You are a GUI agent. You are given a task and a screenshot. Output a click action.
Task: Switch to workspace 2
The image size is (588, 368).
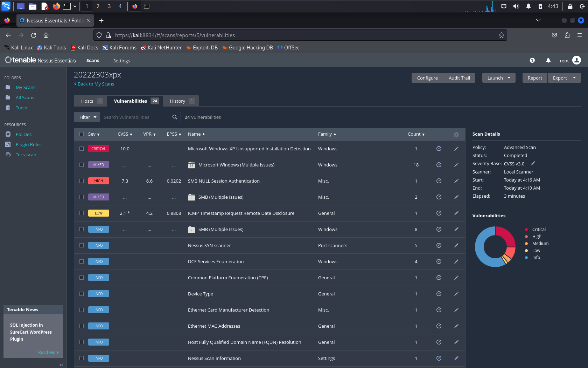click(98, 6)
